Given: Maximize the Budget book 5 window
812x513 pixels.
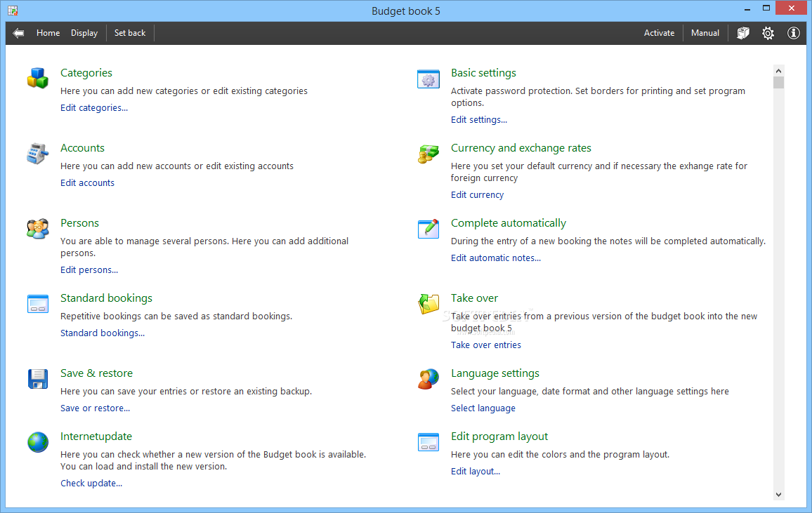Looking at the screenshot, I should tap(766, 8).
